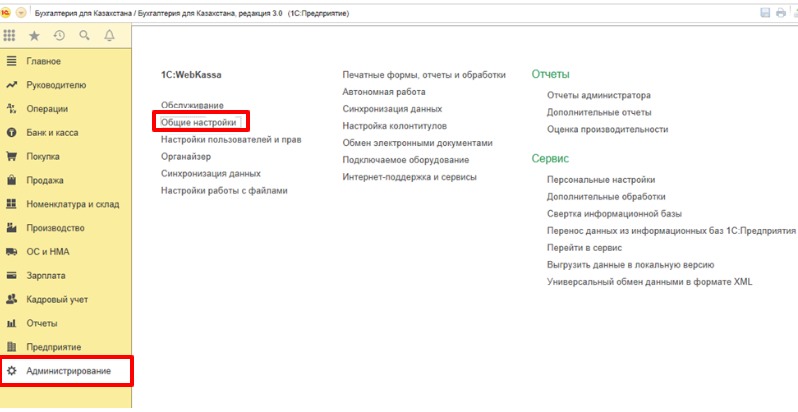This screenshot has height=412, width=798.
Task: Click the Покупка shopping cart icon
Action: tap(11, 157)
